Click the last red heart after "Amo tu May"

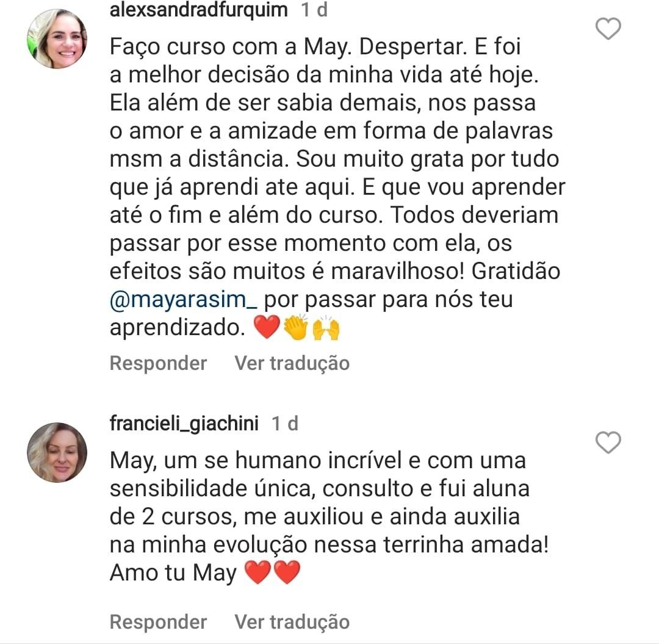pos(287,573)
